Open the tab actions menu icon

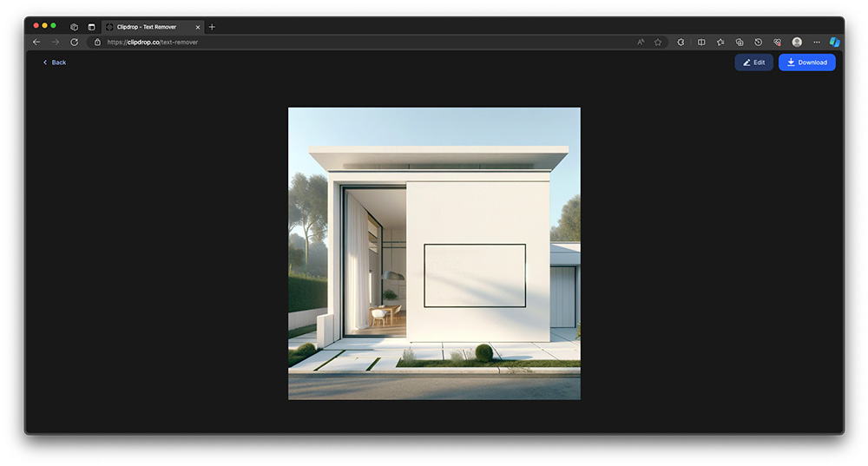pos(91,27)
